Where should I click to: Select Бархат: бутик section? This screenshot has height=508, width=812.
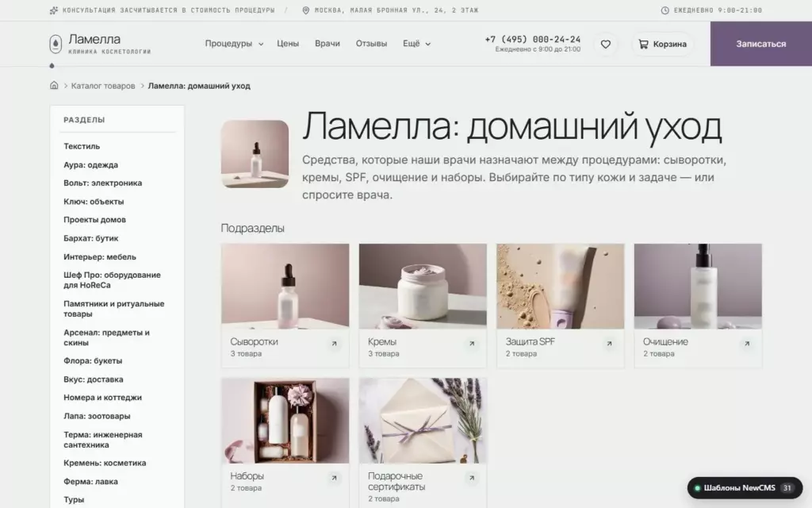90,238
